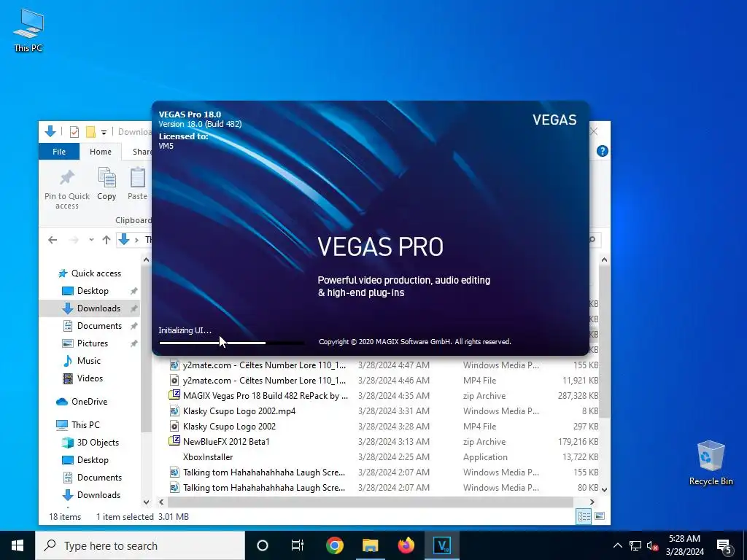Open Chrome from the taskbar
This screenshot has height=560, width=747.
(x=334, y=545)
